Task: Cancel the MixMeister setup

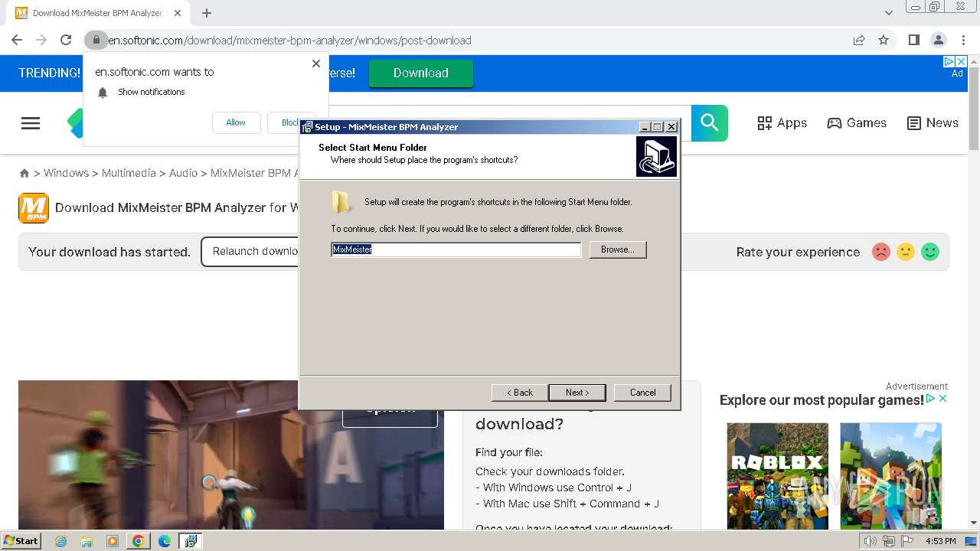Action: pyautogui.click(x=642, y=393)
